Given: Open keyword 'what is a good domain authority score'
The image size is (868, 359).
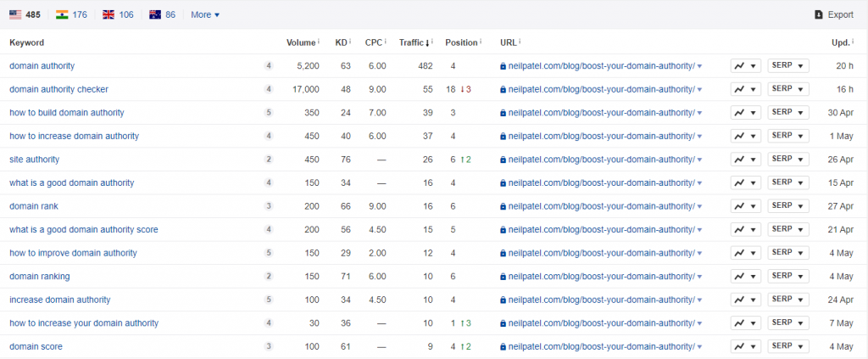Looking at the screenshot, I should coord(84,229).
